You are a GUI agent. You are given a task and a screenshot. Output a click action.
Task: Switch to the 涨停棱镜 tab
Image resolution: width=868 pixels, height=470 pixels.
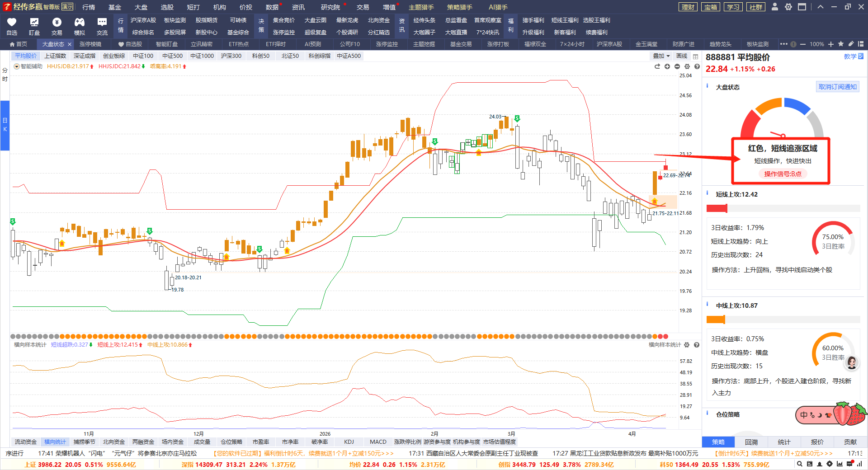pos(90,44)
